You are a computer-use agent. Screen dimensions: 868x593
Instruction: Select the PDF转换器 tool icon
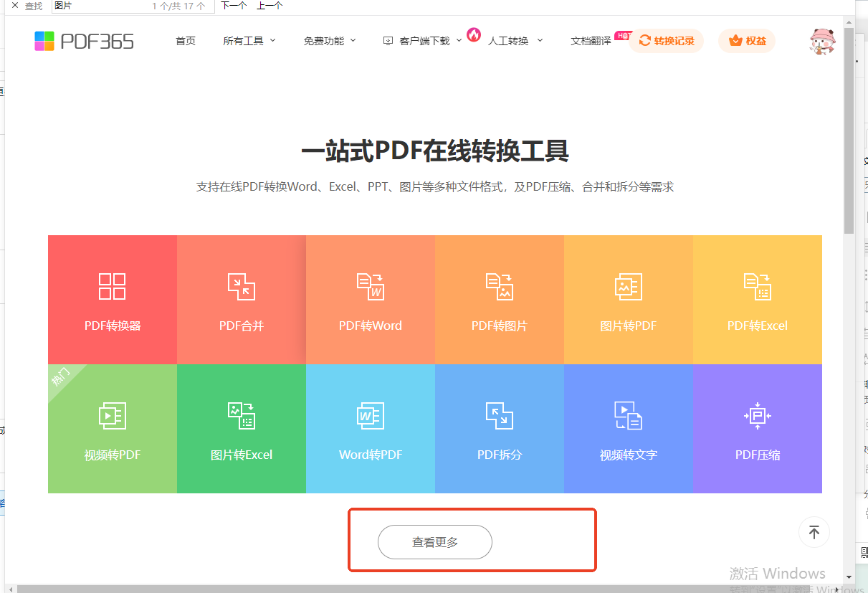click(112, 286)
